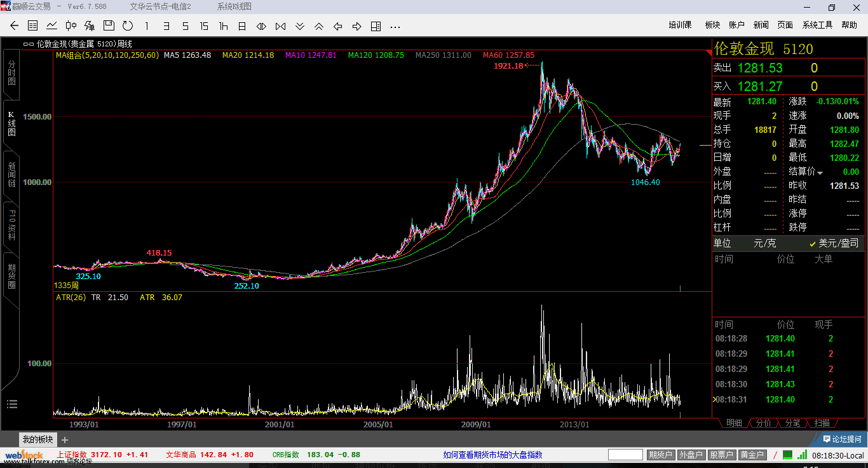
Task: Switch to the 分笔 tab
Action: coord(792,423)
